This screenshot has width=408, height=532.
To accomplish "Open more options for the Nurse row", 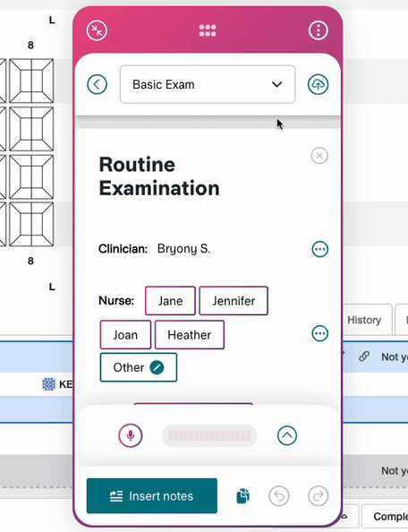I will point(320,333).
